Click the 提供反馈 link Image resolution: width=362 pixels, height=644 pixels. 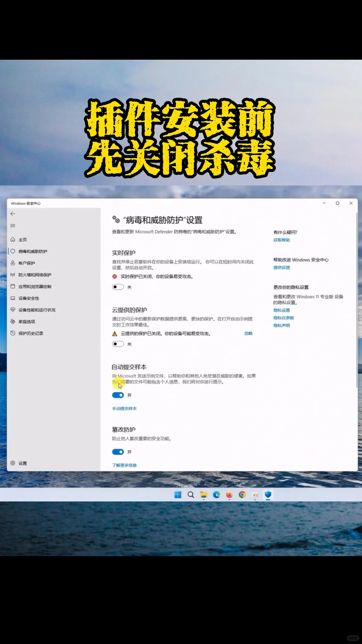282,268
